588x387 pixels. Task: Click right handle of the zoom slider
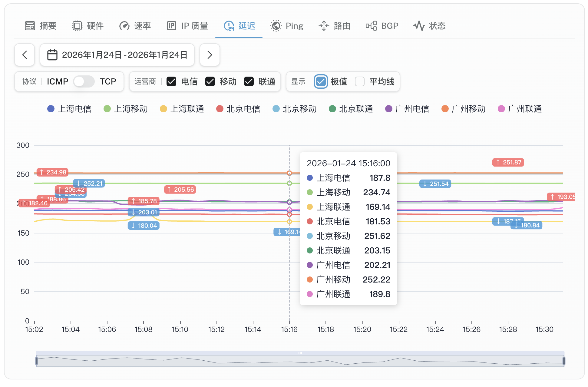564,361
